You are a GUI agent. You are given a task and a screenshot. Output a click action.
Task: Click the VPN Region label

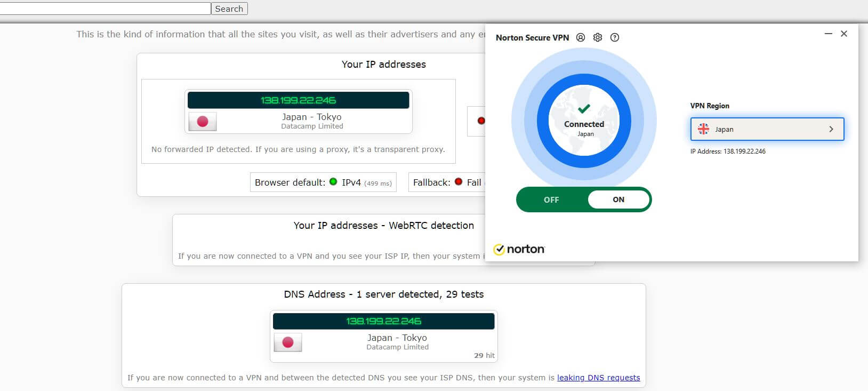[710, 106]
